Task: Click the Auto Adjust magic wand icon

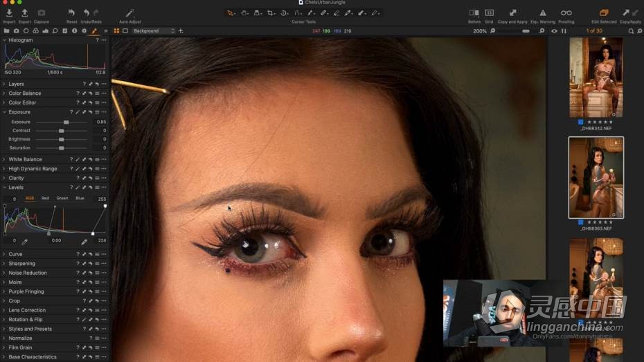Action: click(x=129, y=13)
